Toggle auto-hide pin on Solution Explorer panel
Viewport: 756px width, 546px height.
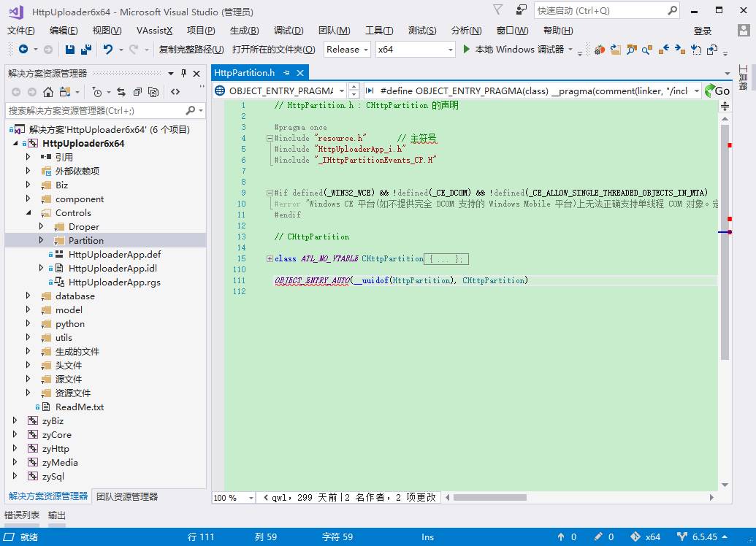click(184, 73)
